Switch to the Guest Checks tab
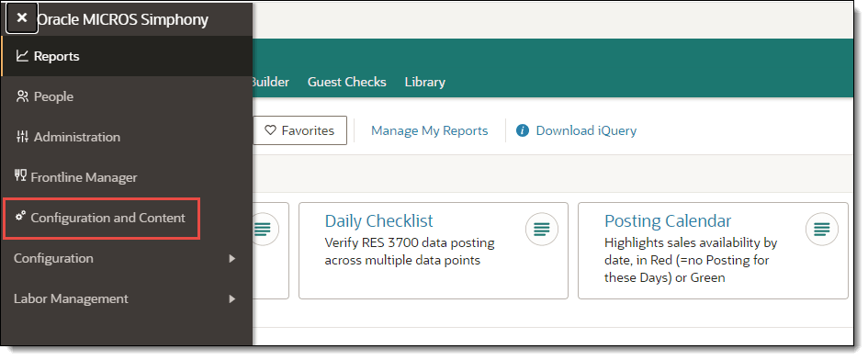The width and height of the screenshot is (868, 360). pyautogui.click(x=346, y=82)
